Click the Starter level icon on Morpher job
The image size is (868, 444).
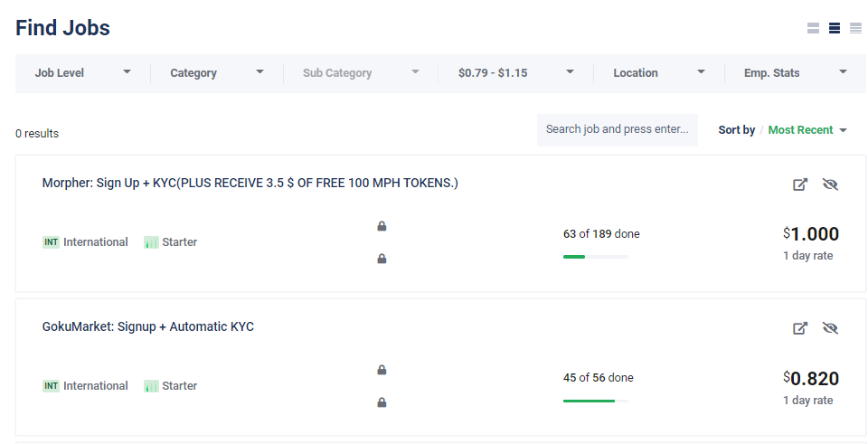point(151,242)
